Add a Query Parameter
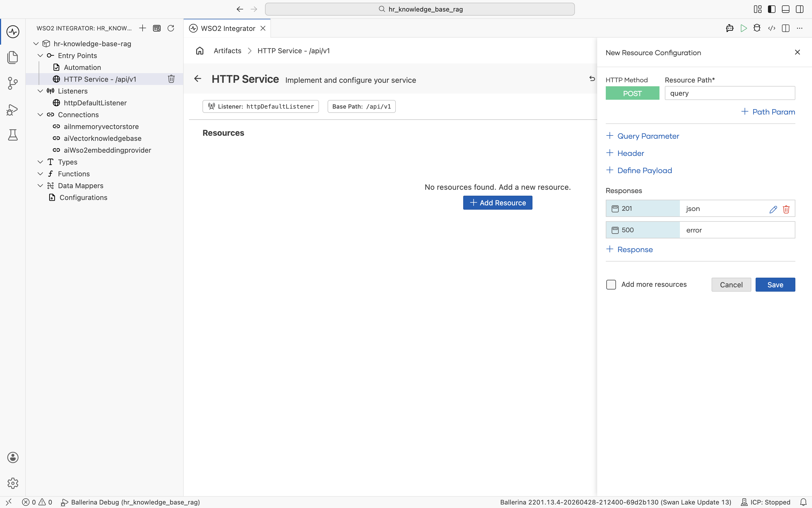This screenshot has height=508, width=812. coord(643,136)
